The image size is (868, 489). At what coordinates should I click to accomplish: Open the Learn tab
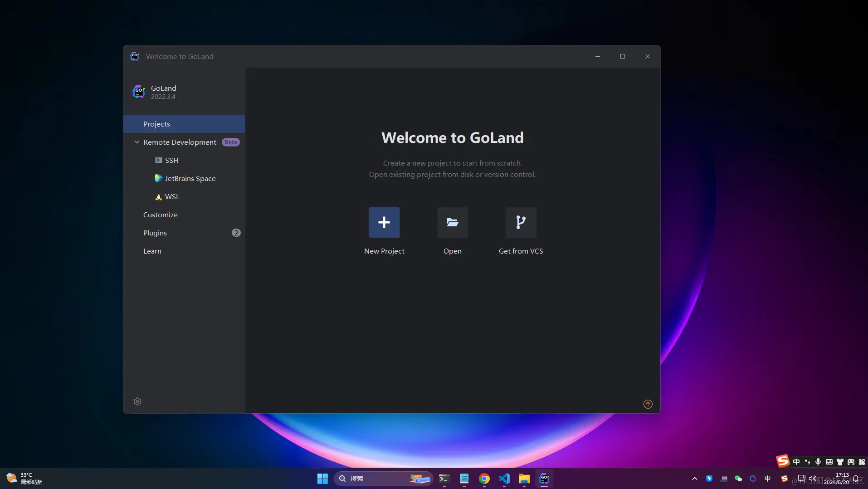[184, 251]
